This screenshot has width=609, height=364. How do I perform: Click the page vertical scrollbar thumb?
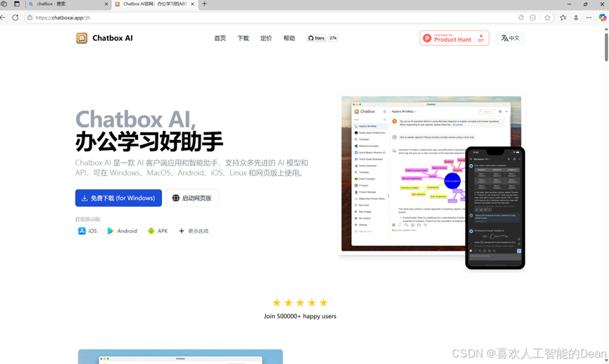click(x=606, y=46)
